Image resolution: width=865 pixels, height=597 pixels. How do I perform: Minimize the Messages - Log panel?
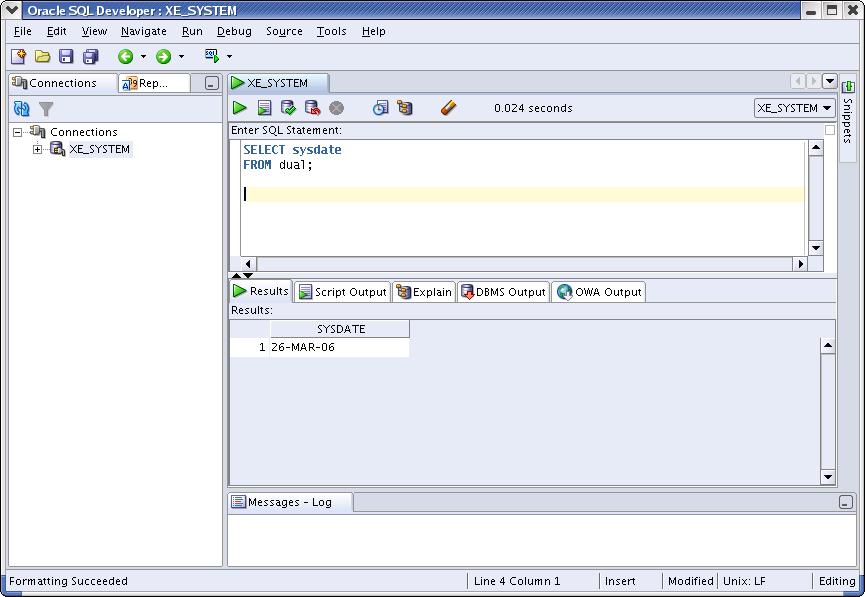point(846,502)
